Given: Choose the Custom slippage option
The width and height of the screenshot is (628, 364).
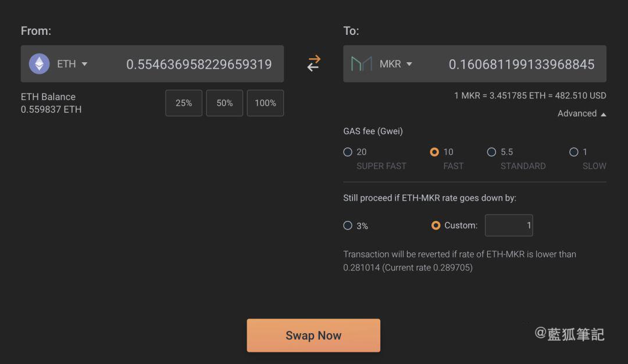Looking at the screenshot, I should pos(436,226).
